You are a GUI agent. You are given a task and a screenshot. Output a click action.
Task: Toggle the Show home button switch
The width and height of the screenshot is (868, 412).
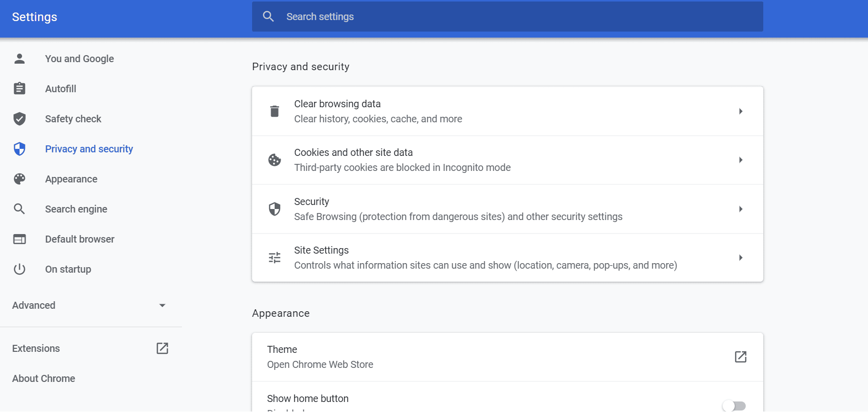click(734, 405)
